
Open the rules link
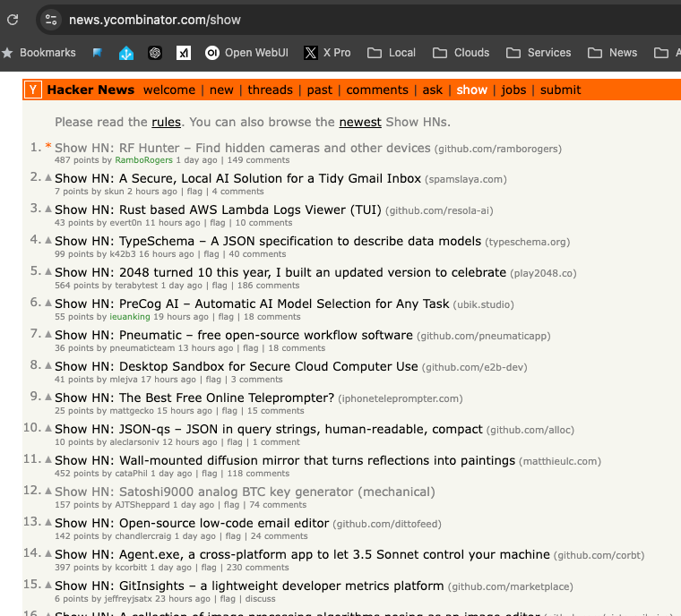(166, 122)
